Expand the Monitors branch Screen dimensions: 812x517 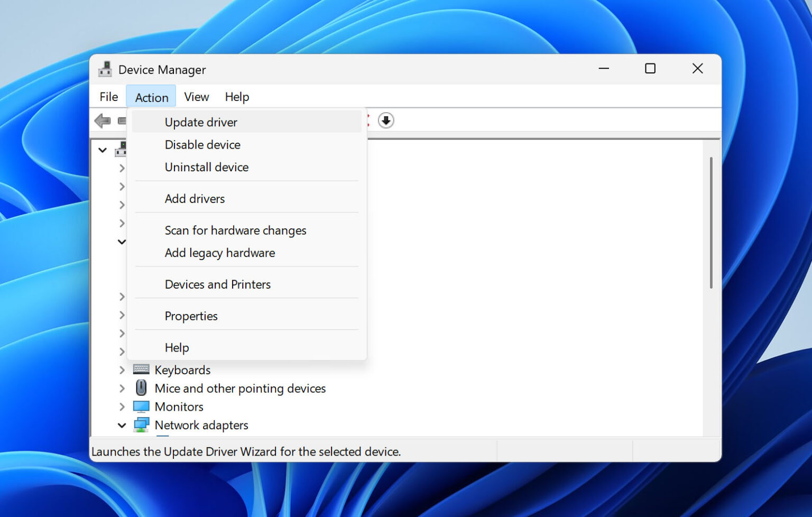point(122,407)
